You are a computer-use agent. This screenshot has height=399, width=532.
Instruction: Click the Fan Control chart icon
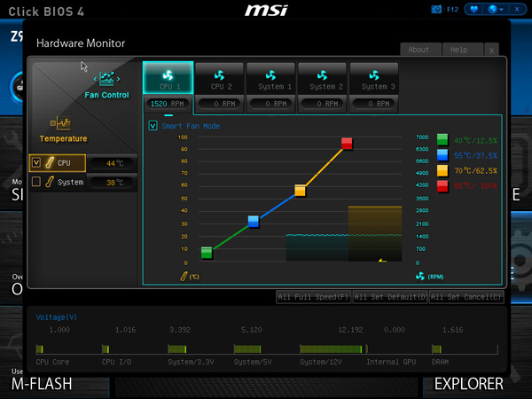107,78
